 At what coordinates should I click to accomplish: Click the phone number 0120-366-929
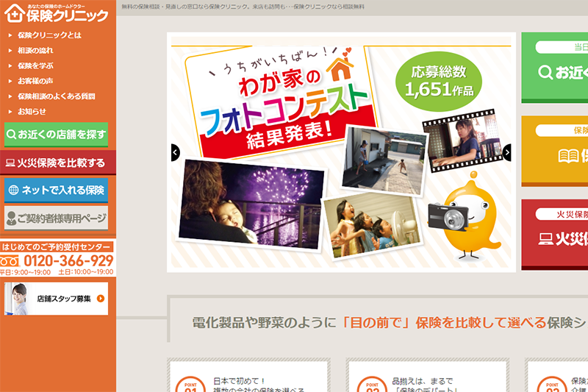(68, 260)
